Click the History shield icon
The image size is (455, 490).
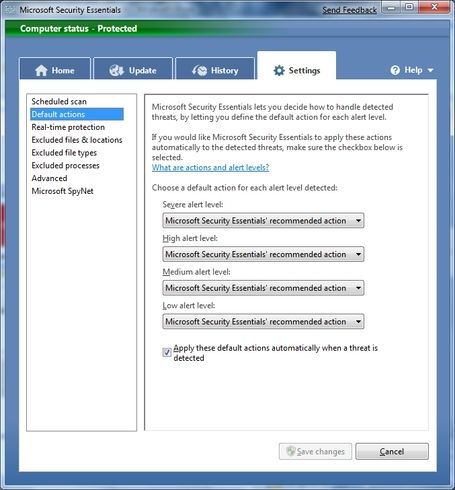pyautogui.click(x=199, y=70)
